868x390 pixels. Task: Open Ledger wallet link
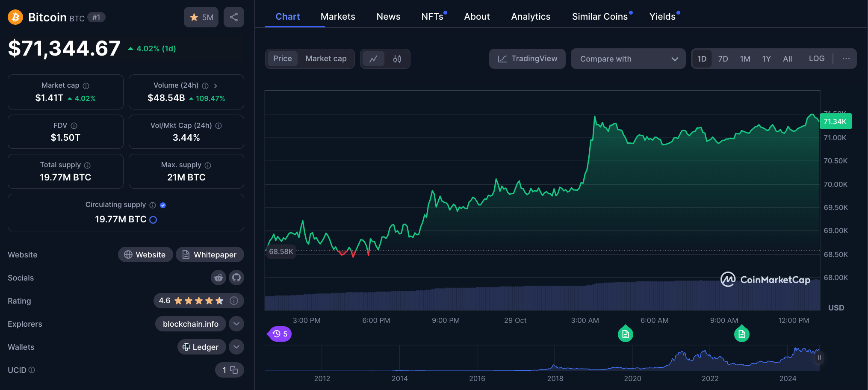click(202, 347)
